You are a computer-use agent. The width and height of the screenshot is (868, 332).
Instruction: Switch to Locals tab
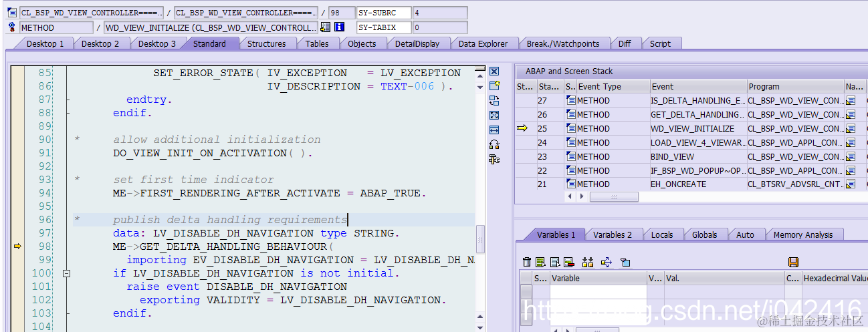(662, 234)
